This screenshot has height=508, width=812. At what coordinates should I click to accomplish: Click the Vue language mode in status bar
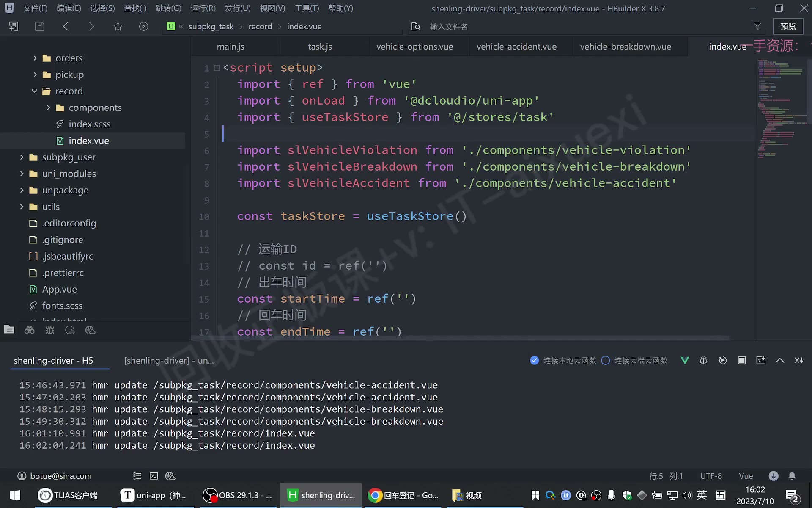746,476
